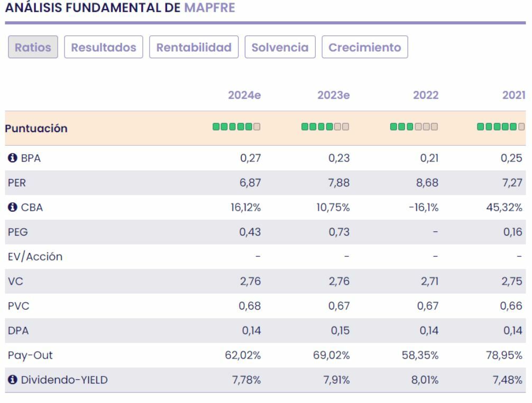The image size is (532, 403).
Task: Click the 2024e column header
Action: pos(244,95)
